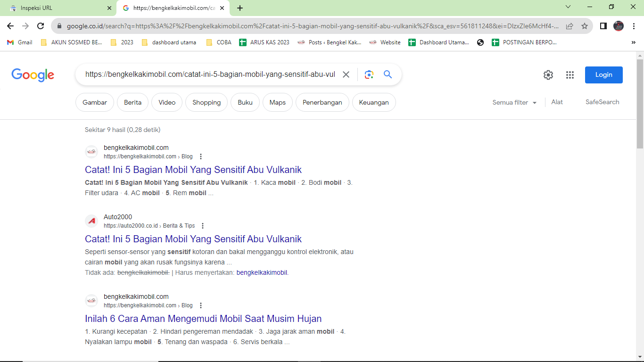Screen dimensions: 644x362
Task: Filter results by Gambar
Action: (x=95, y=102)
